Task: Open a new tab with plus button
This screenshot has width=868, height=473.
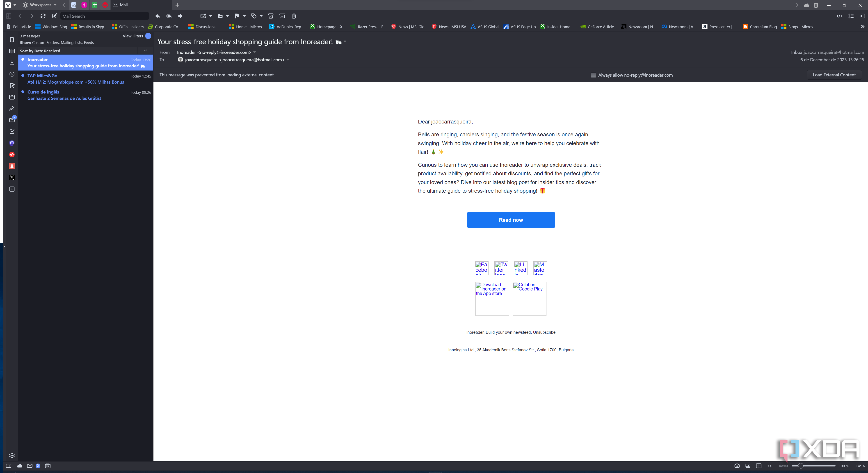Action: coord(177,5)
